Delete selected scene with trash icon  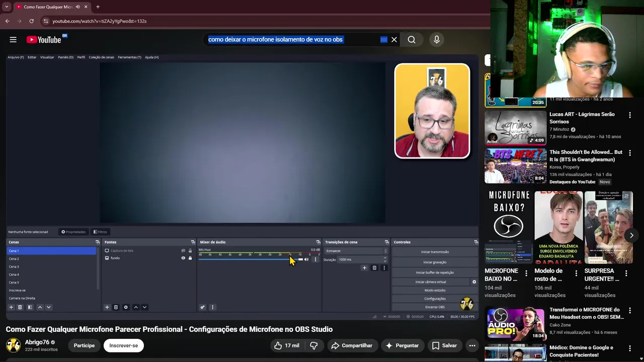coord(20,307)
